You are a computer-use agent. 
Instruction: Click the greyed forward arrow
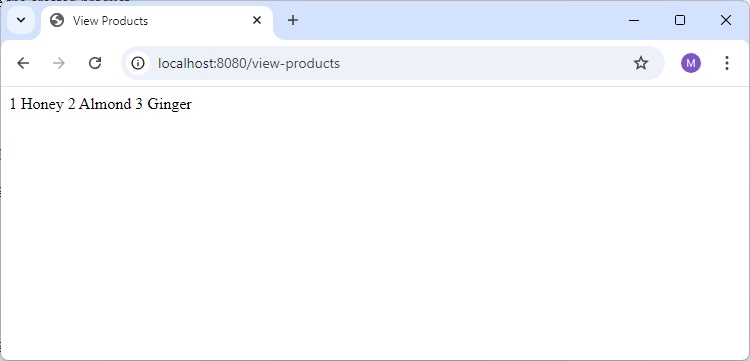(x=59, y=63)
